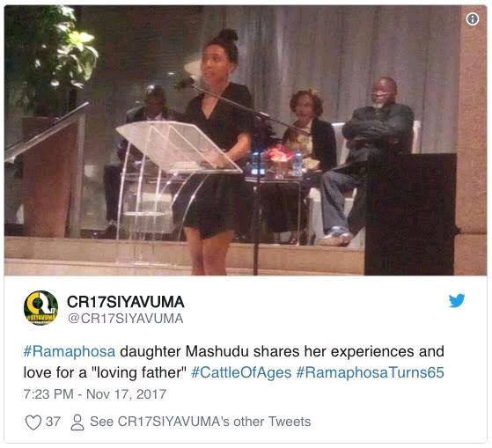Visit the #RamaphosaTurns65 hashtag

(370, 372)
